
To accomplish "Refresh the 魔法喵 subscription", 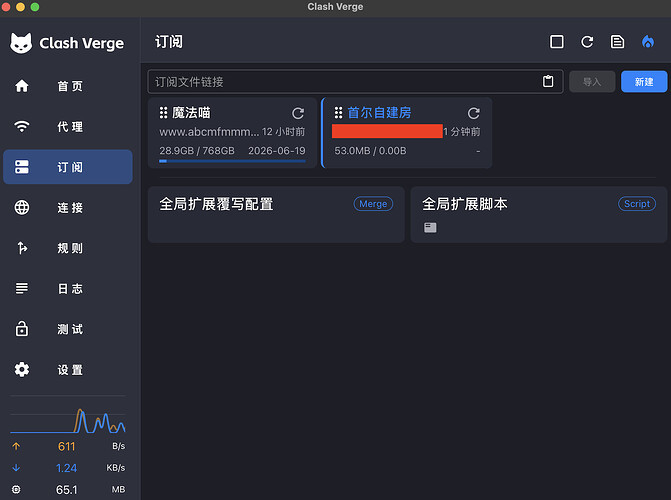I will pos(298,113).
